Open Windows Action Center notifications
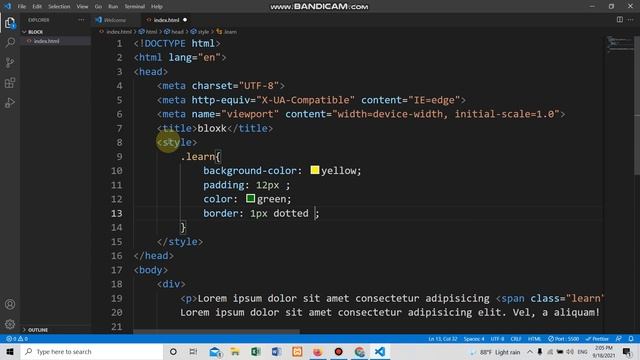The image size is (640, 360). [x=627, y=352]
